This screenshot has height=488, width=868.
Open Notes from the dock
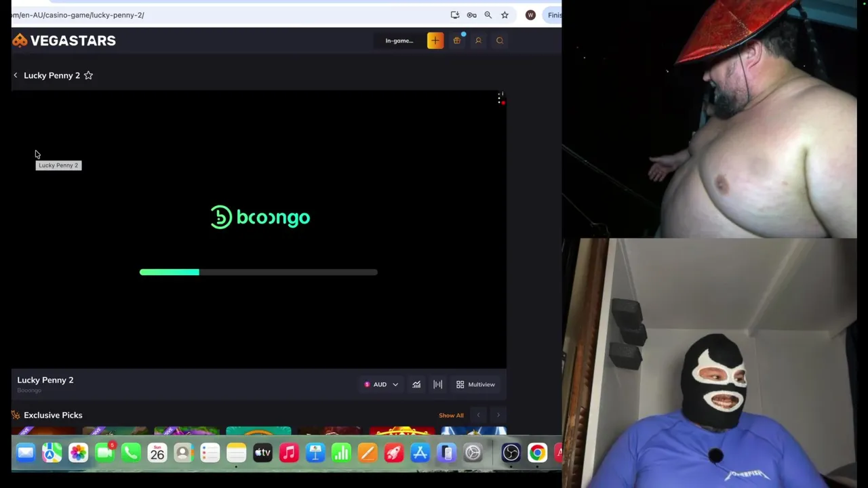coord(236,452)
